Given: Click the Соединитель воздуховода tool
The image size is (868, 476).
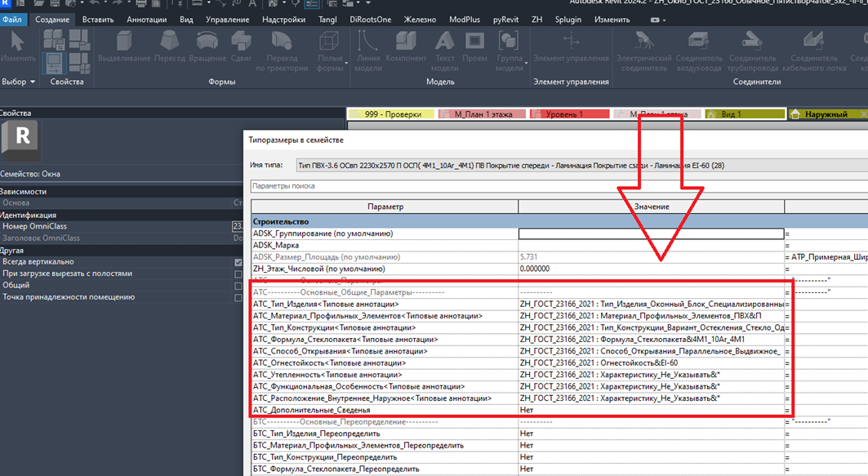Looking at the screenshot, I should pyautogui.click(x=699, y=51).
